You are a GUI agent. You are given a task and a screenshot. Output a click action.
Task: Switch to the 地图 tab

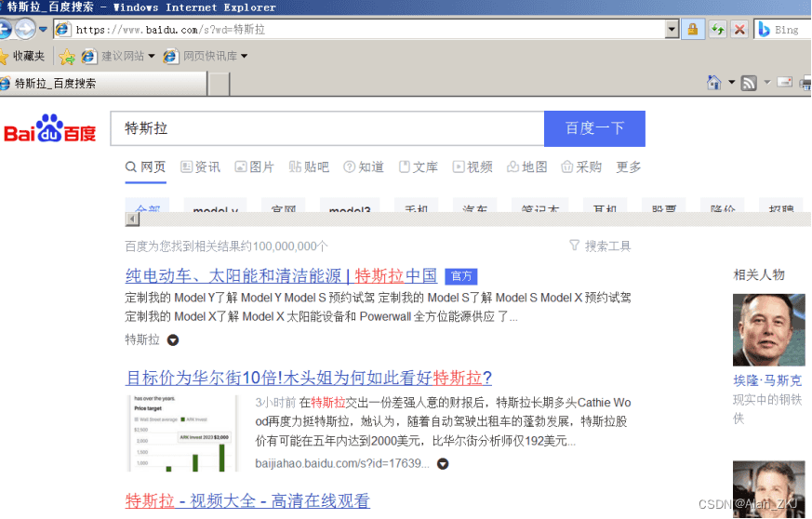point(527,166)
